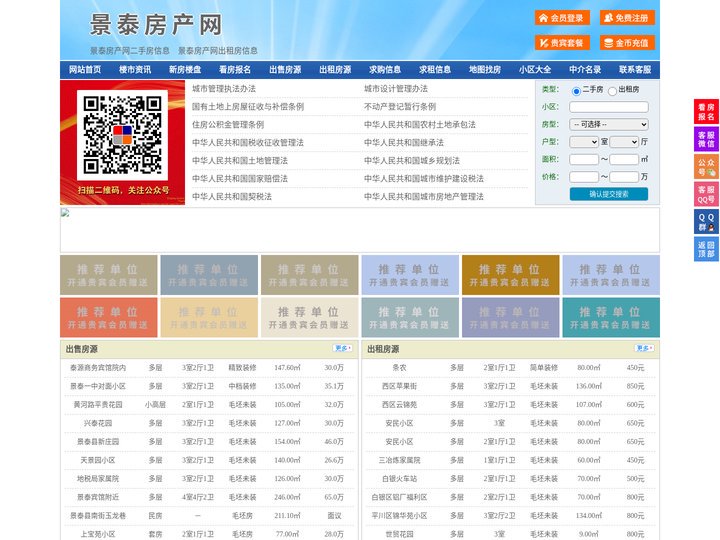Click brown-gold 推荐单位 tile in top row

511,275
